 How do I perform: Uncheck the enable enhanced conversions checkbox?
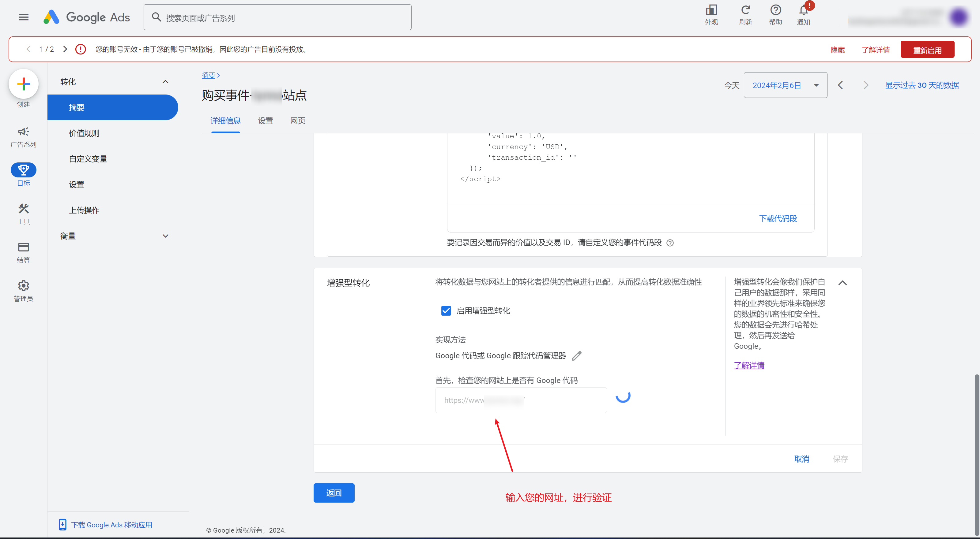tap(446, 311)
